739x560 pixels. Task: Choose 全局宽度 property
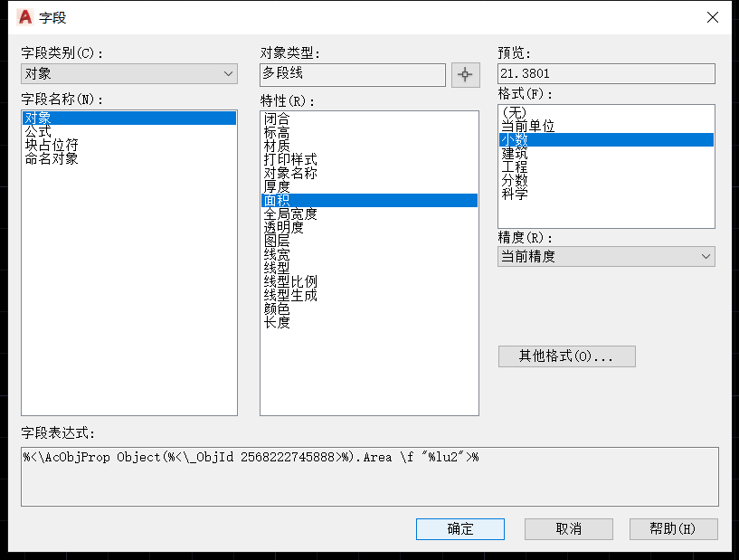coord(369,214)
